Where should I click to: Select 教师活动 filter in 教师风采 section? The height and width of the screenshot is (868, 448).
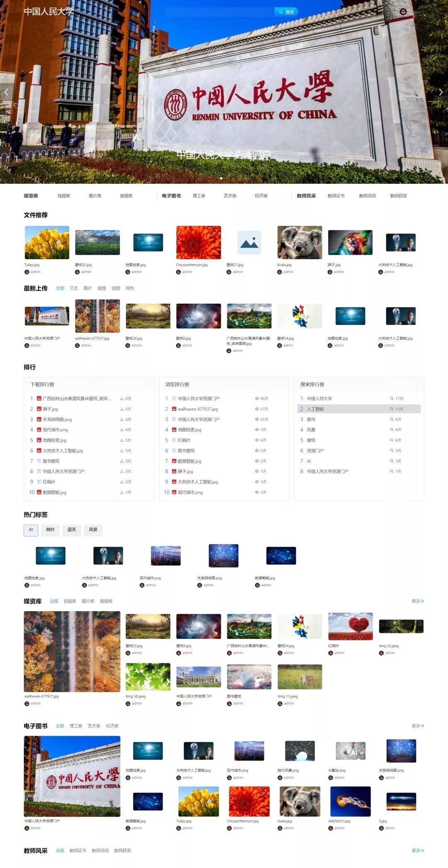(x=100, y=851)
